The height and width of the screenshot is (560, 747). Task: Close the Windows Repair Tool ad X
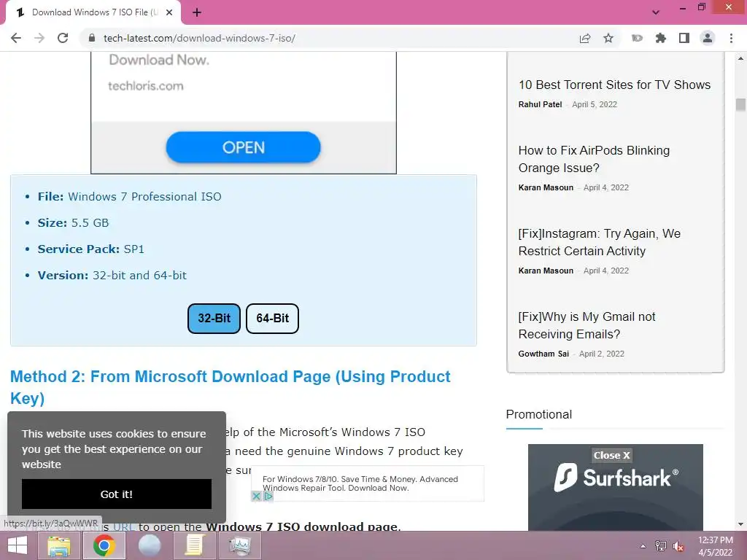point(256,496)
